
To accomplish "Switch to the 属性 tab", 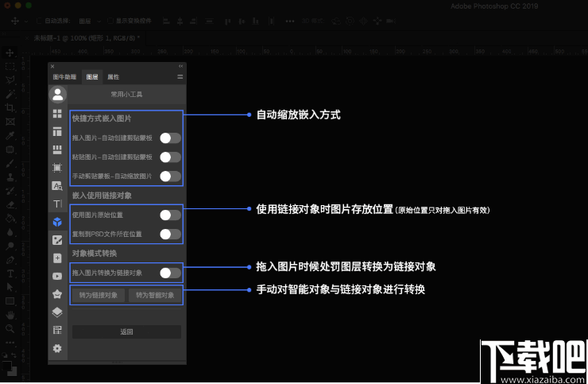I will pos(114,77).
